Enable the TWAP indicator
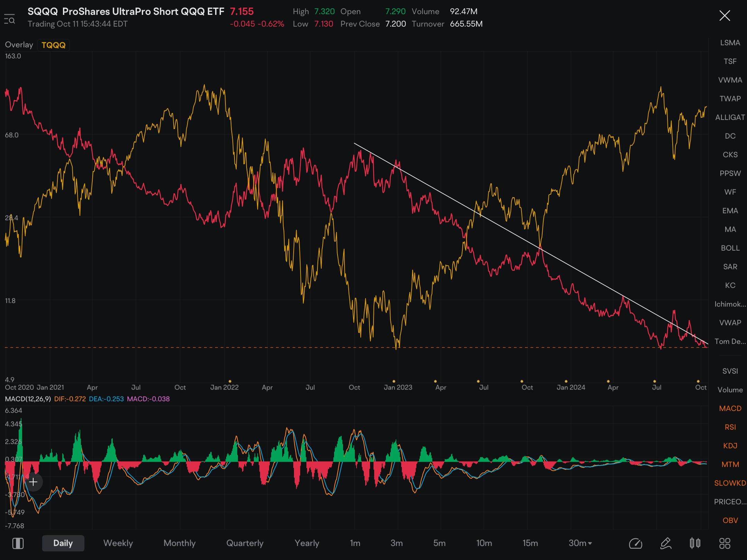Image resolution: width=747 pixels, height=560 pixels. 730,99
